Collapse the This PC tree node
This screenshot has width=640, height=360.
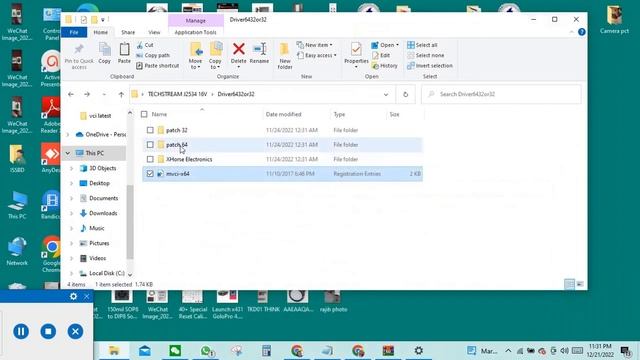68,153
